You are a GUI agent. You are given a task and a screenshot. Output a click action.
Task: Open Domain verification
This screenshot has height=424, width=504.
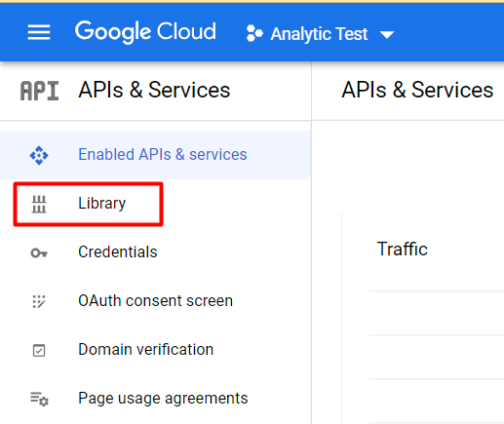click(146, 350)
